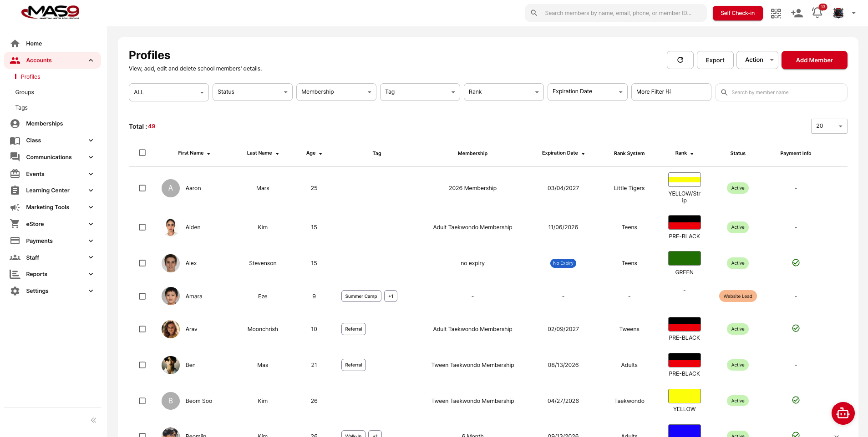Viewport: 868px width, 437px height.
Task: Click the More Filter sliders icon
Action: click(x=668, y=92)
